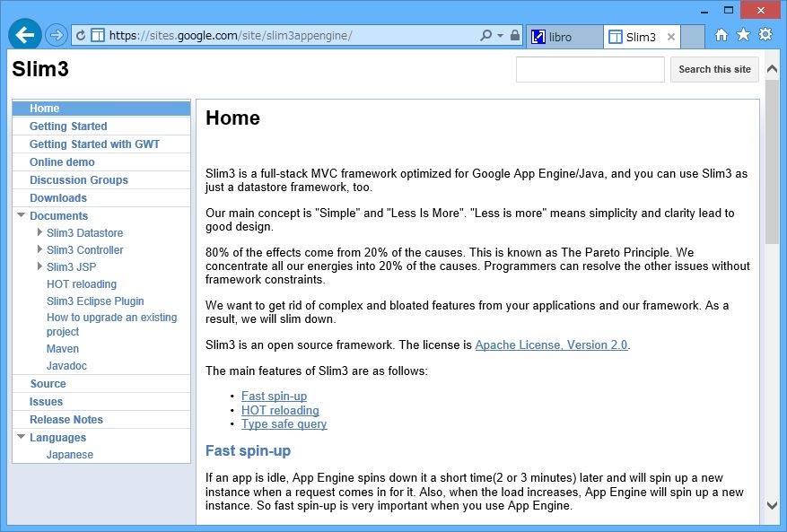Refresh the page with the reload icon
This screenshot has width=787, height=532.
[82, 36]
